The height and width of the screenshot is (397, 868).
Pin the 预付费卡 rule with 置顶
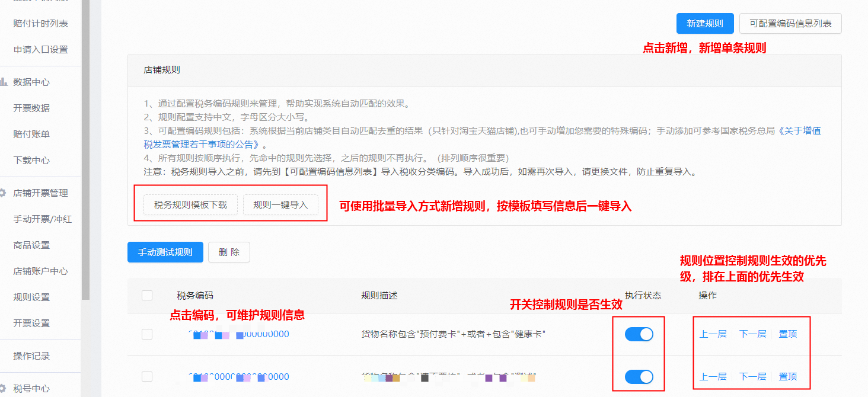(x=788, y=334)
